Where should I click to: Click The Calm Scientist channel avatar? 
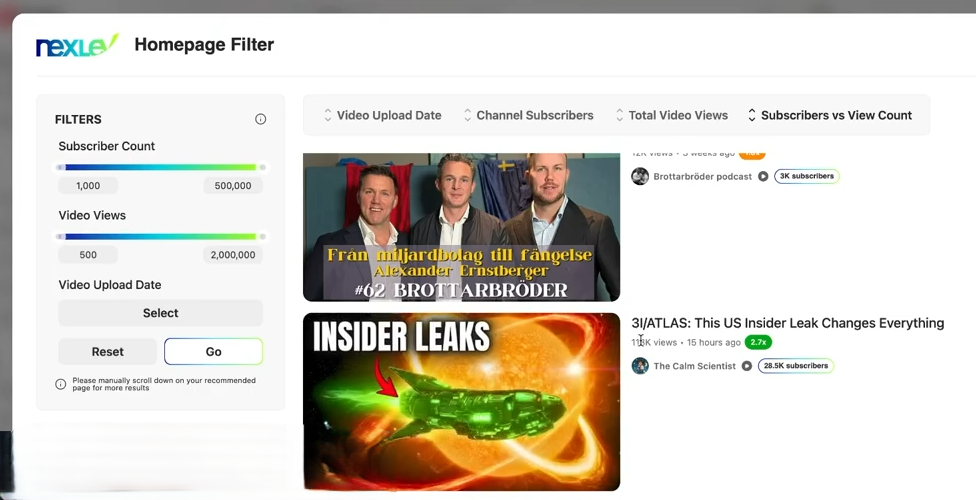coord(640,366)
